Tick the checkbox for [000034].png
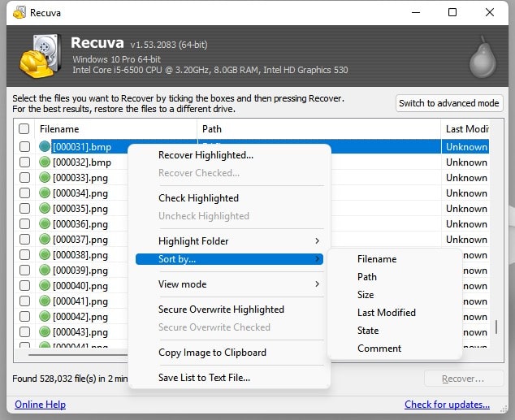This screenshot has height=420, width=515. (x=24, y=193)
